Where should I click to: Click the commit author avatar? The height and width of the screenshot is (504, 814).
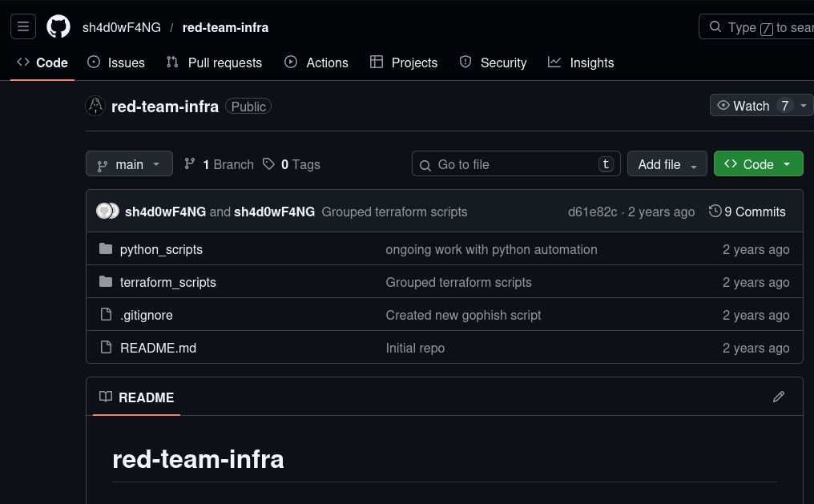click(107, 212)
